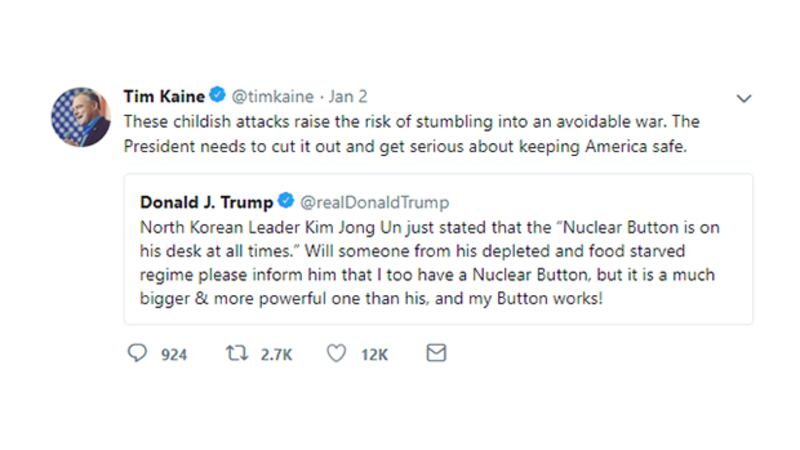View the 2.7K retweets count

(x=276, y=354)
